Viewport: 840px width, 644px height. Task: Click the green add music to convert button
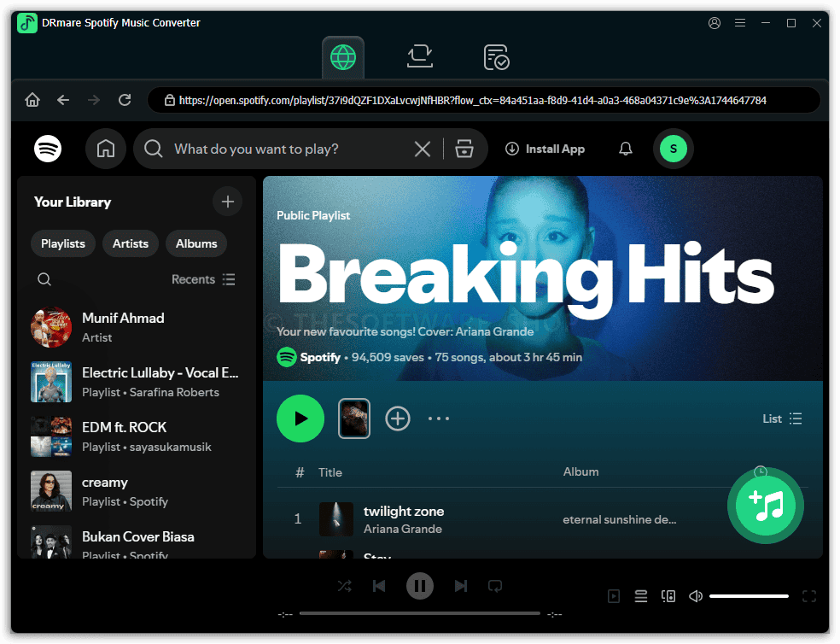(766, 506)
